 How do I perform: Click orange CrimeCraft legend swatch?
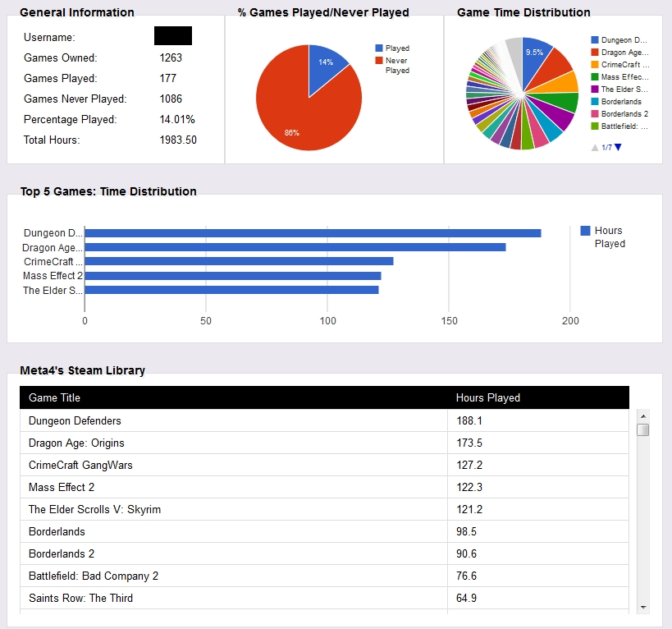click(595, 65)
